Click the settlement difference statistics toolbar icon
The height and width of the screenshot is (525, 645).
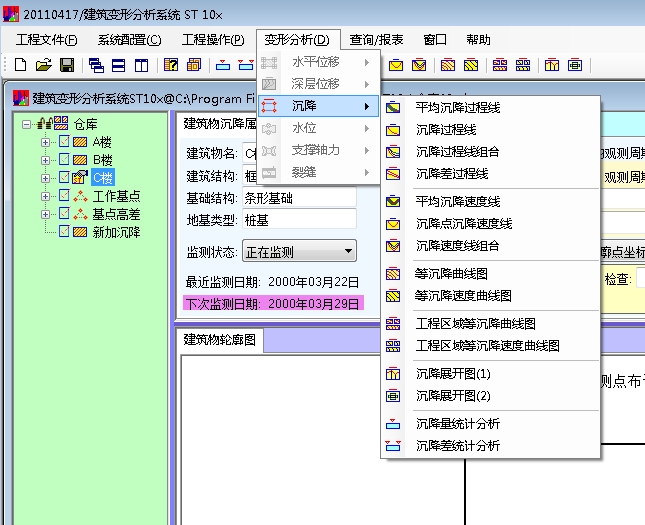[246, 65]
